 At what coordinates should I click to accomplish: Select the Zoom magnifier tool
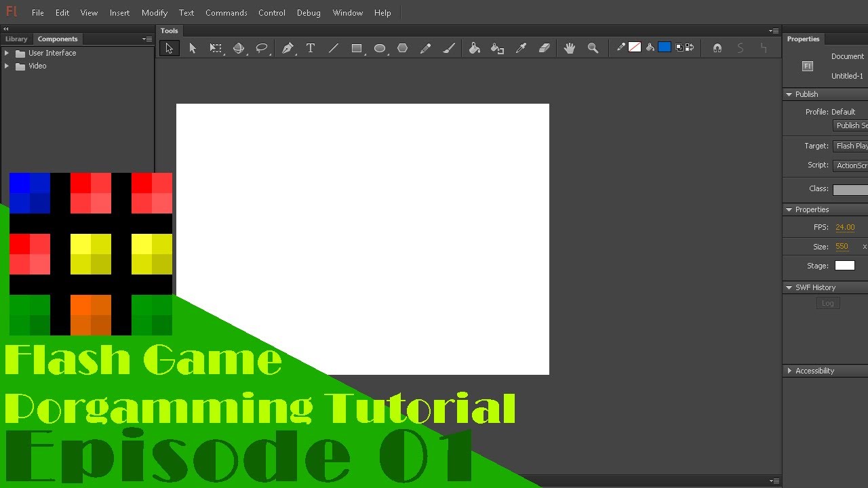tap(593, 48)
